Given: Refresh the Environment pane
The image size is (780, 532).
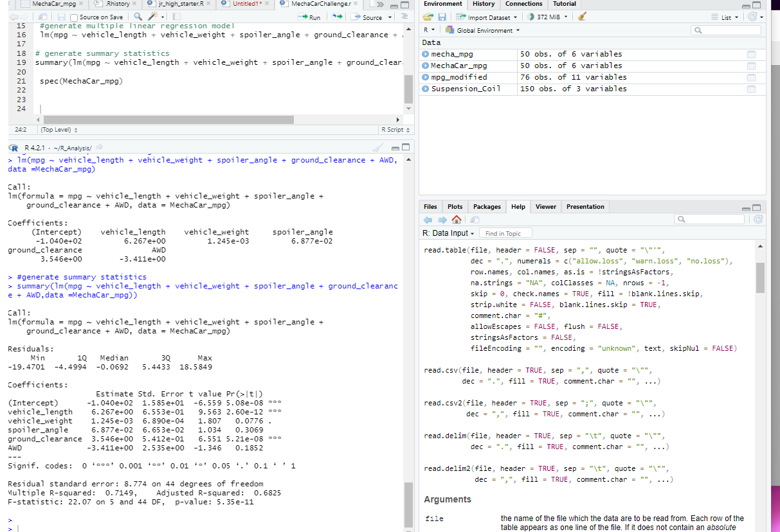Looking at the screenshot, I should pyautogui.click(x=752, y=17).
